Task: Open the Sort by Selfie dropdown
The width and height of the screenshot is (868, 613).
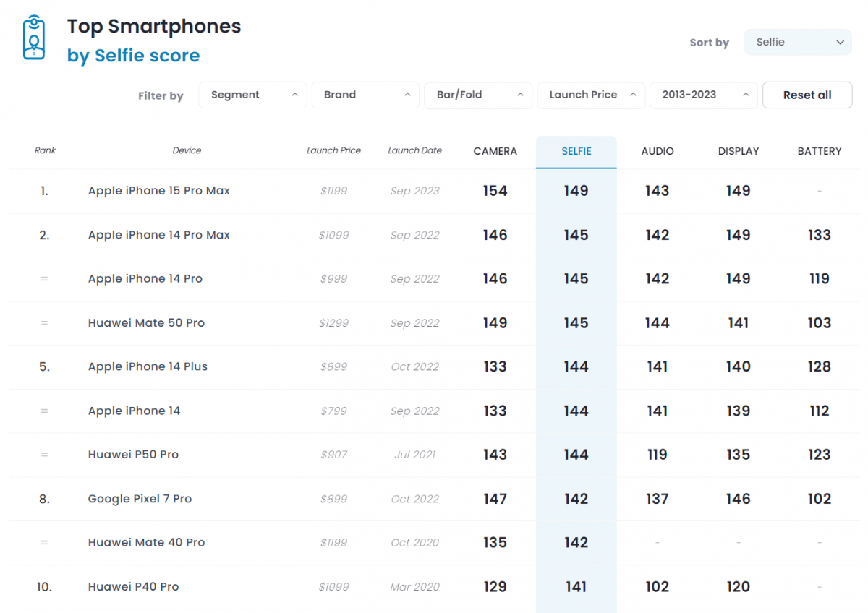Action: 797,43
